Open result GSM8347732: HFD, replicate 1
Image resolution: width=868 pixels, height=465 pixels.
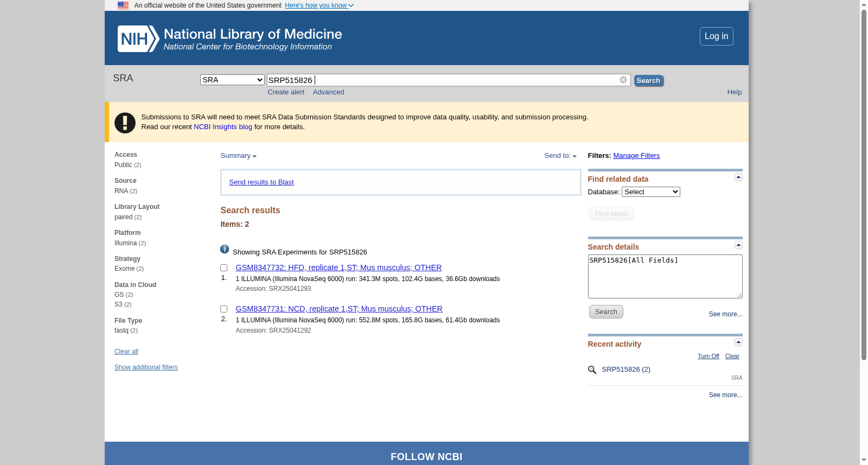[339, 267]
